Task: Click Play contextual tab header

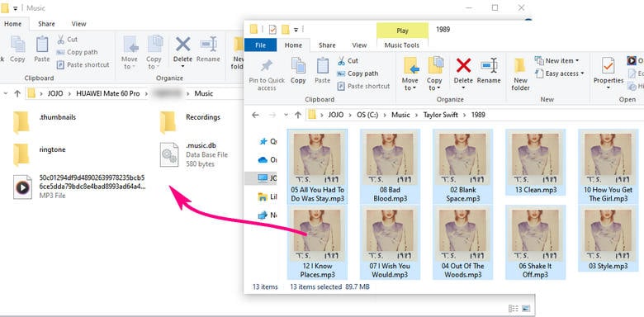Action: [403, 31]
